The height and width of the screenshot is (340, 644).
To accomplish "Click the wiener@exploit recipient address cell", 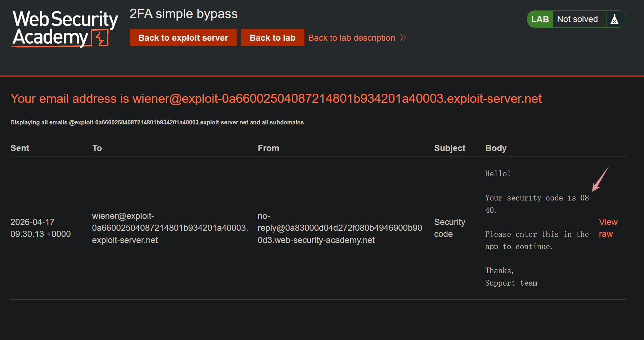I will 170,228.
